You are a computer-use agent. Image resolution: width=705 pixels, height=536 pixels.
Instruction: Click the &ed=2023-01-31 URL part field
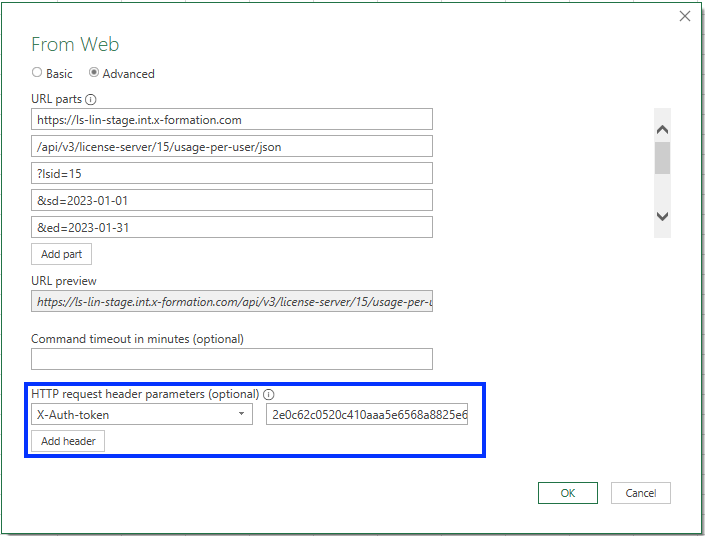tap(232, 227)
